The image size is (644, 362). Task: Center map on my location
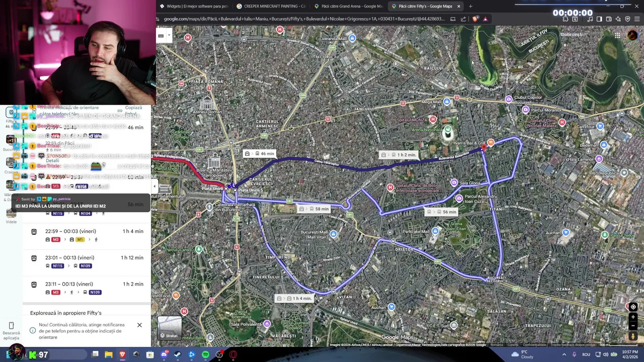tap(633, 307)
